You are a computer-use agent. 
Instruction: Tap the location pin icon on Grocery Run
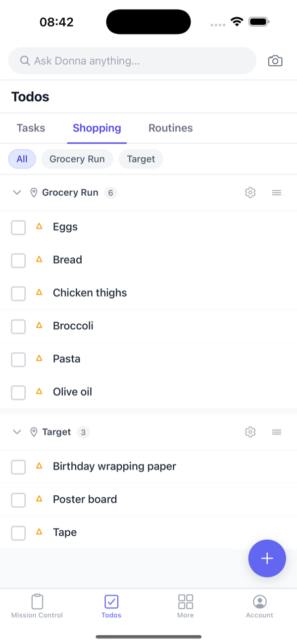click(x=33, y=192)
